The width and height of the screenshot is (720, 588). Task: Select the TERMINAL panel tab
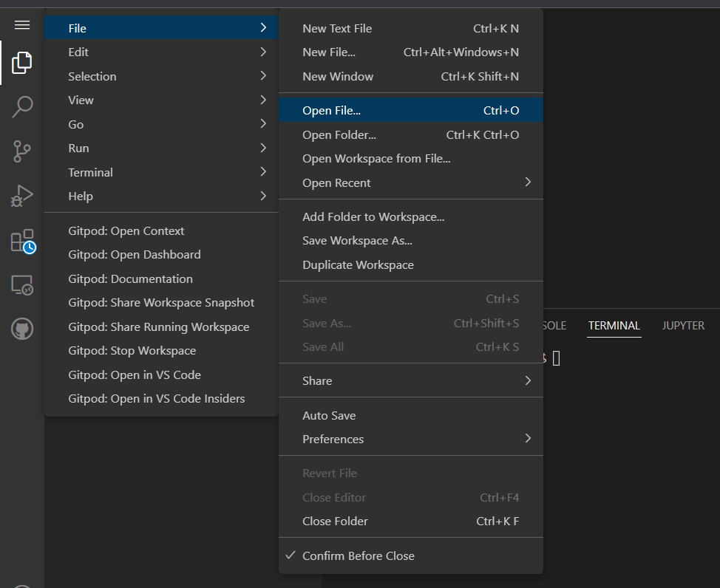click(x=614, y=325)
